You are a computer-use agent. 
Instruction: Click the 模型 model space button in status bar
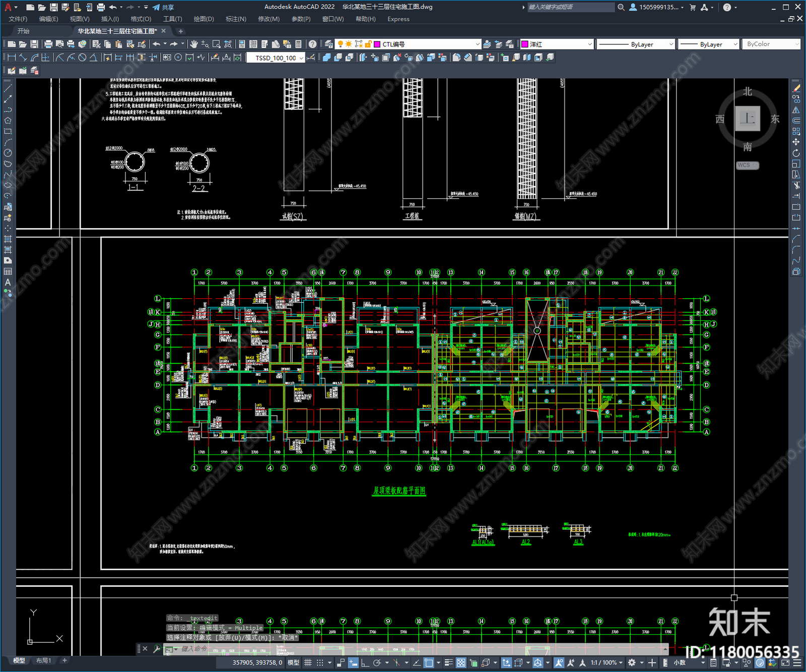click(293, 662)
